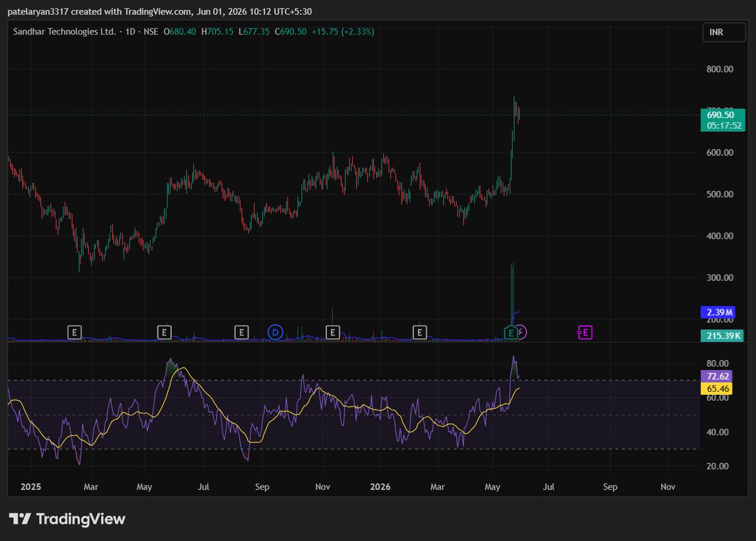
Task: Click the earnings E marker after May 2025
Action: 164,331
